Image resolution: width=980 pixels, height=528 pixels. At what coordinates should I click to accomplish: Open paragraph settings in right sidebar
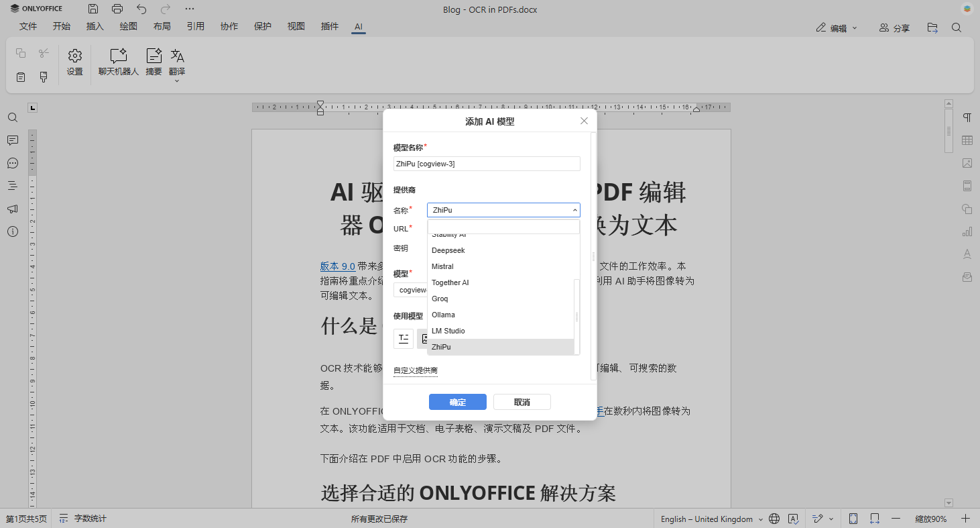pyautogui.click(x=967, y=117)
